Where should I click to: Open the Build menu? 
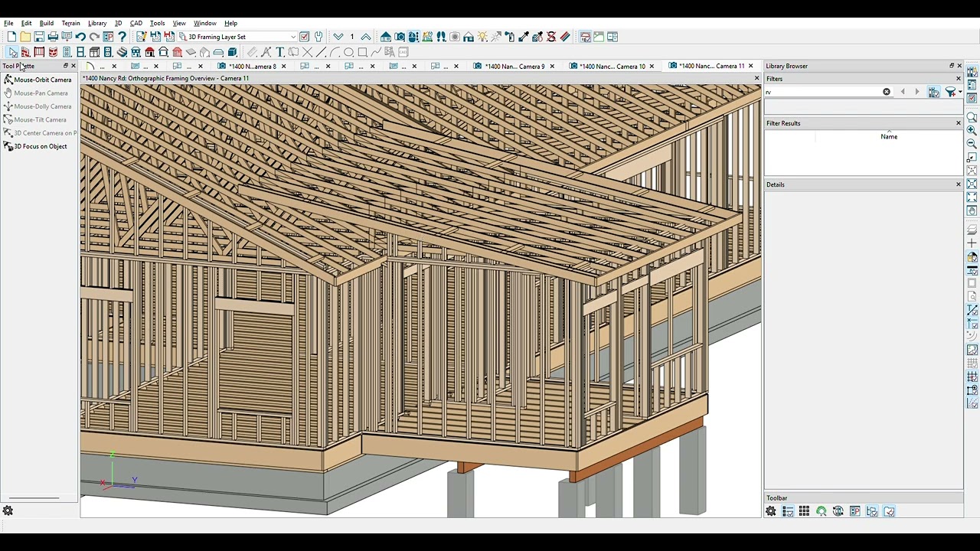[x=47, y=23]
